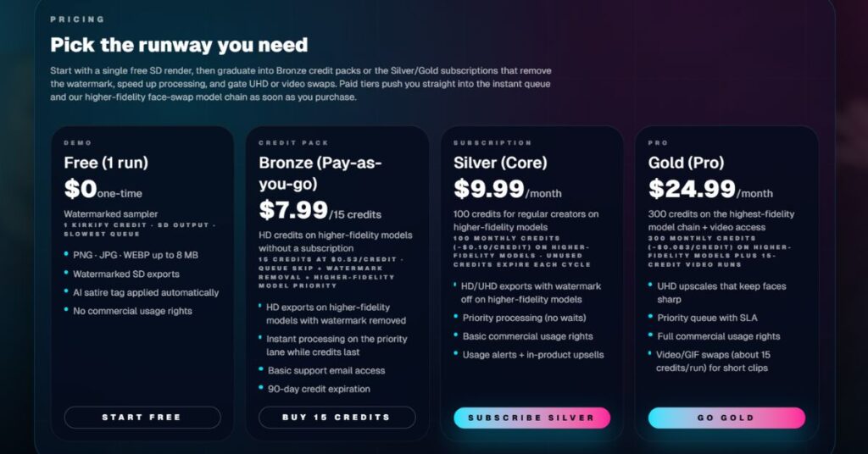Click the Bronze (Pay-as-you-go) plan heading

(x=320, y=173)
